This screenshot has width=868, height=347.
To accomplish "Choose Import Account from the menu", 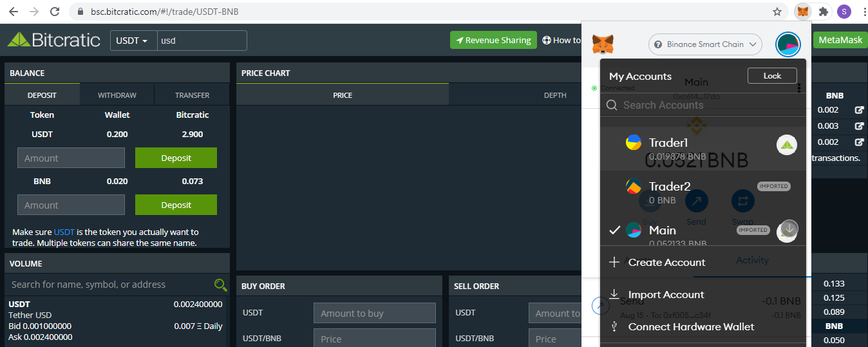I will (666, 294).
